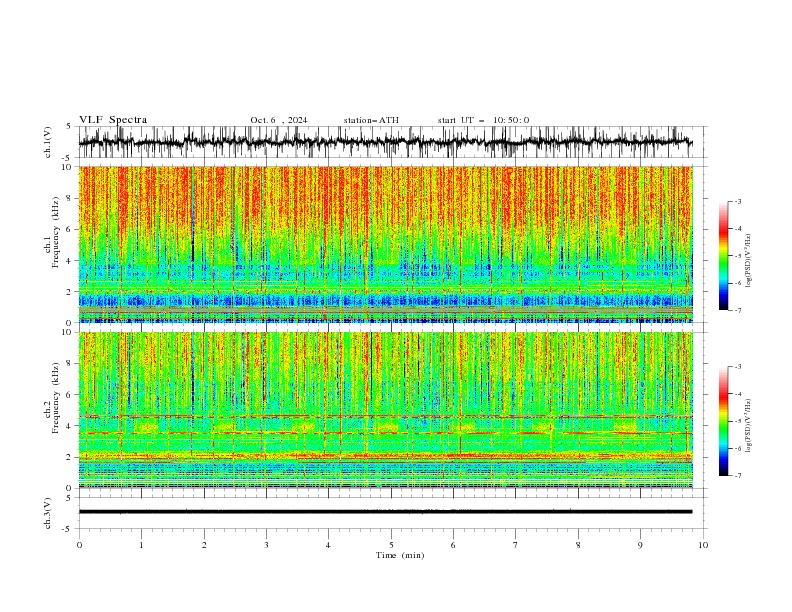This screenshot has height=612, width=792.
Task: Click the 'VLF Spectra' title text
Action: tap(113, 120)
